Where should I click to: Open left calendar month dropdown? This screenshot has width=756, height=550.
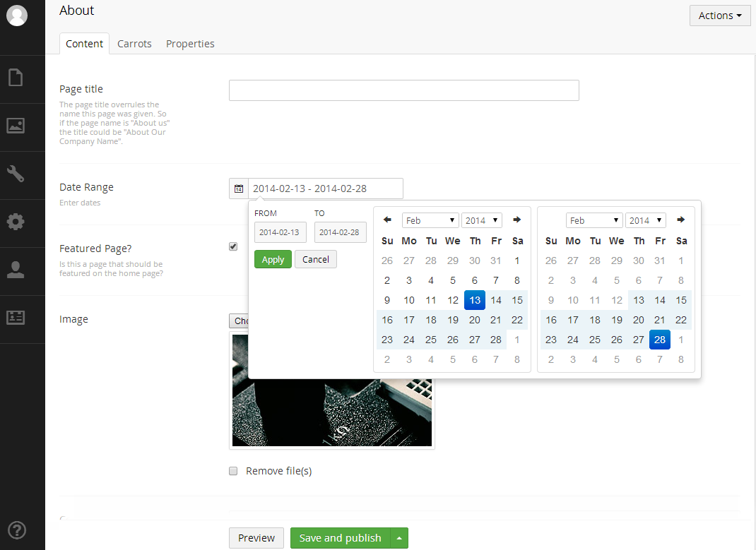coord(430,220)
